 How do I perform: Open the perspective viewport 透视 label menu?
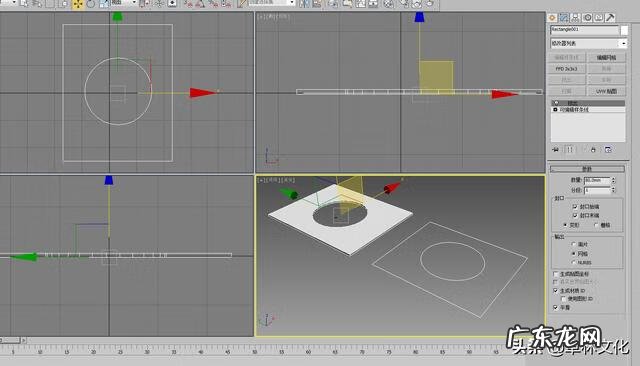tap(274, 180)
